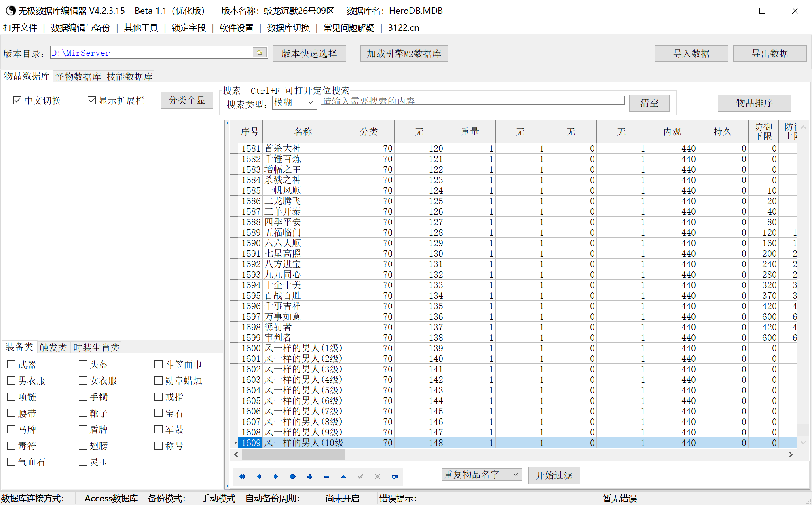This screenshot has width=812, height=505.
Task: Click the app logo in title bar
Action: (x=11, y=11)
